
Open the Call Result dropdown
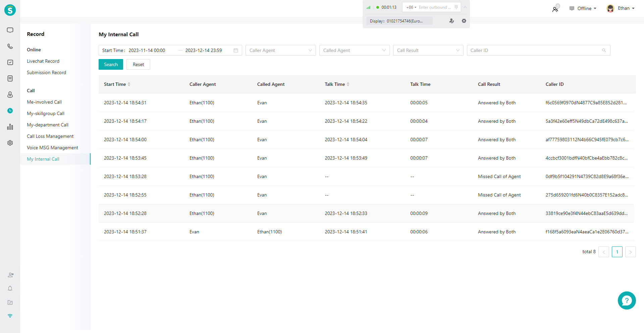428,50
